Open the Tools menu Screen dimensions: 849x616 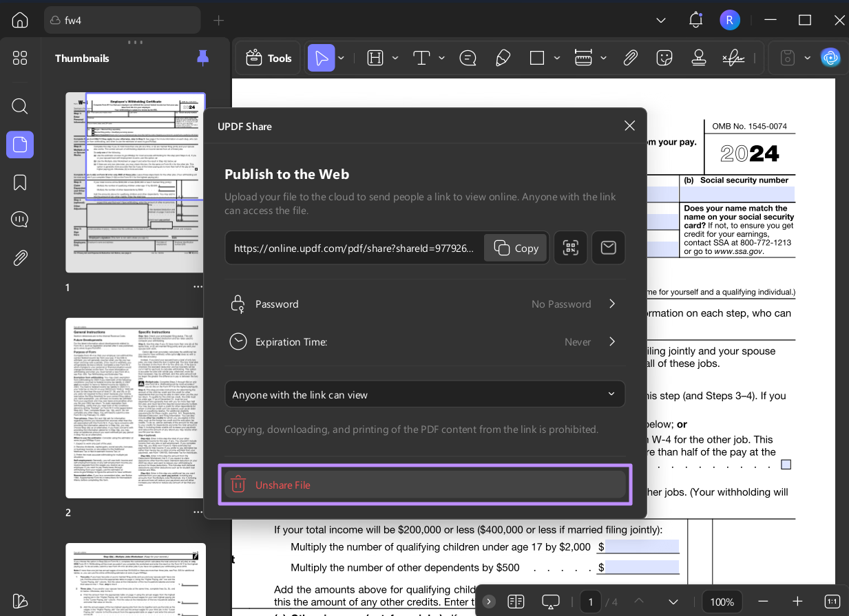click(268, 58)
